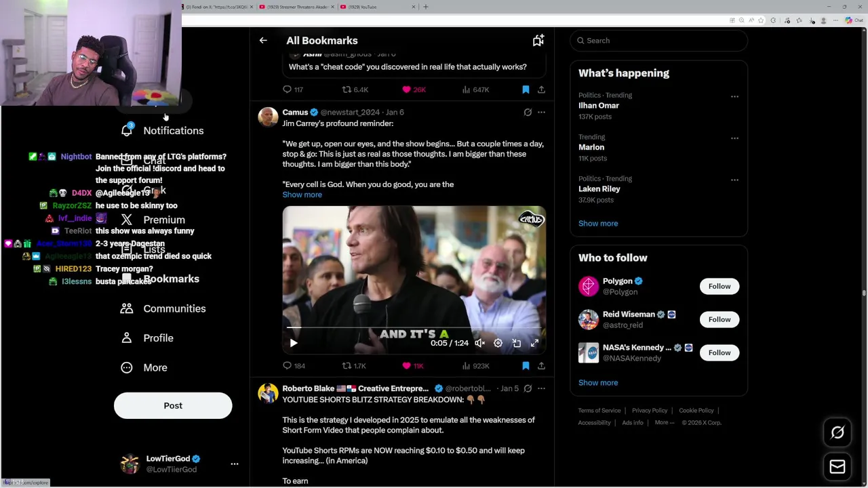
Task: Open Cookie Policy link
Action: (696, 411)
